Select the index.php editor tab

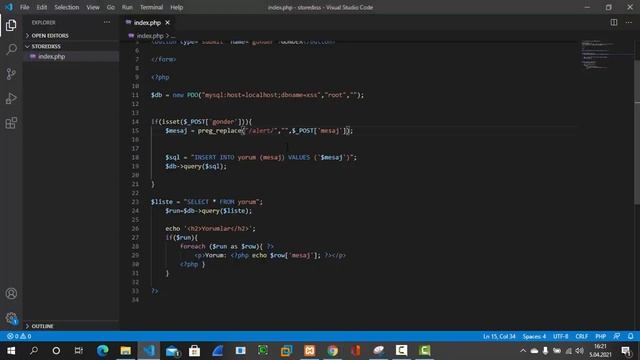[x=147, y=22]
